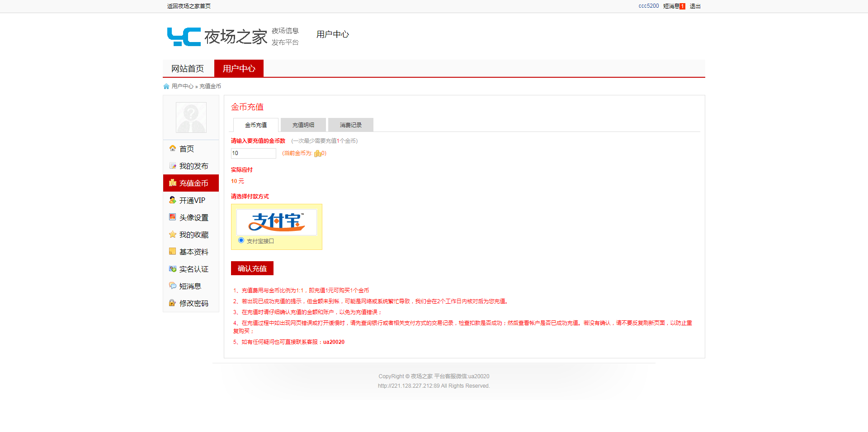
Task: Click the 开通VIP user icon
Action: 172,200
